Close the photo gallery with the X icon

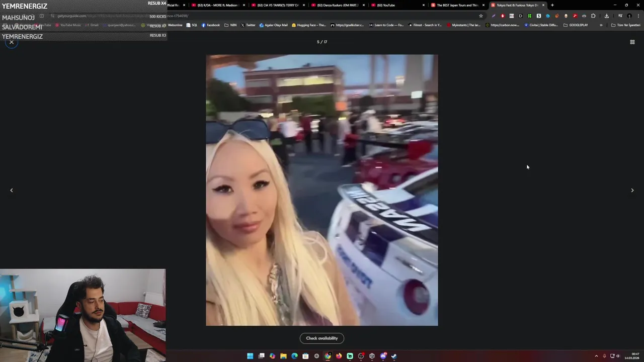(12, 42)
